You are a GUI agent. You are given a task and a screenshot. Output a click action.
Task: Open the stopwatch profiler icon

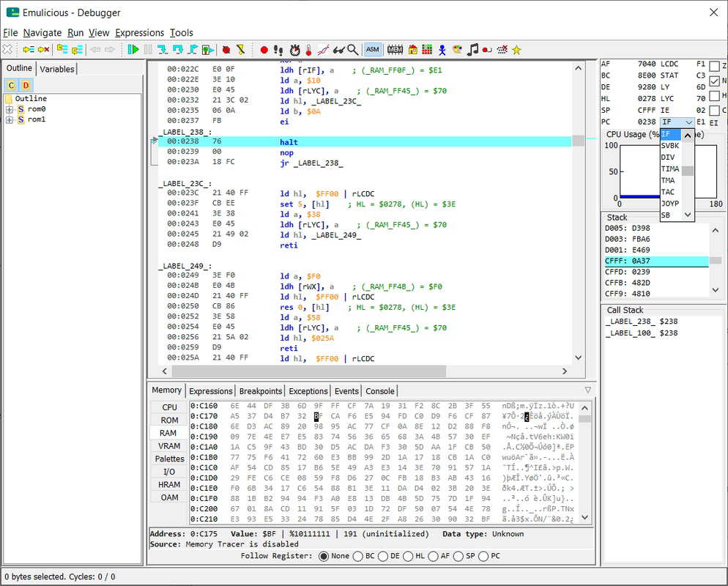click(x=295, y=50)
